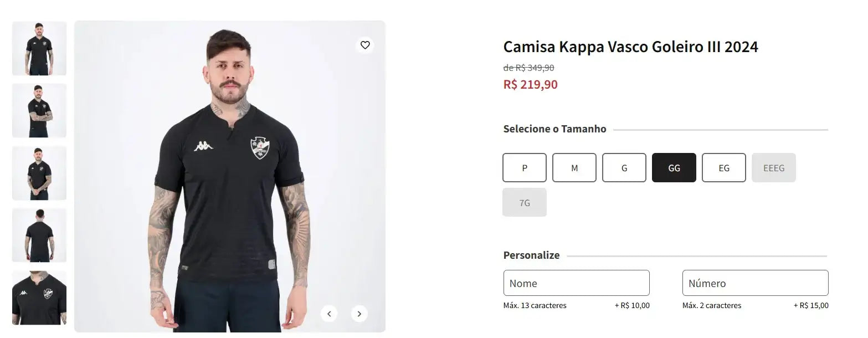Select the P size option
This screenshot has height=338, width=868.
point(524,167)
